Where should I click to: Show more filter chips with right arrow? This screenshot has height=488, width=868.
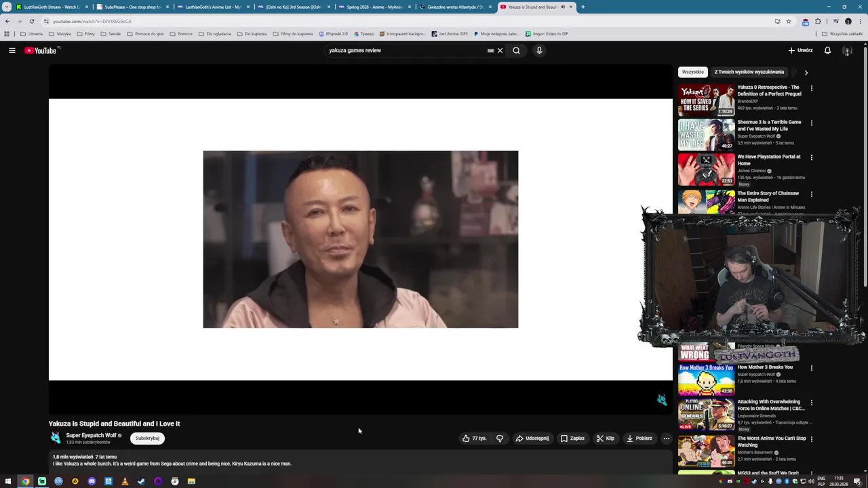coord(806,72)
